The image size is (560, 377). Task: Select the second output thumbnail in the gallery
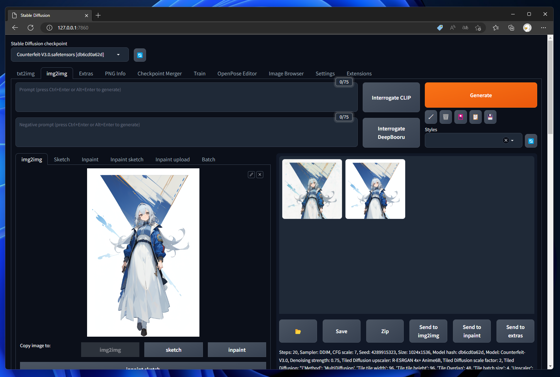[x=375, y=189]
